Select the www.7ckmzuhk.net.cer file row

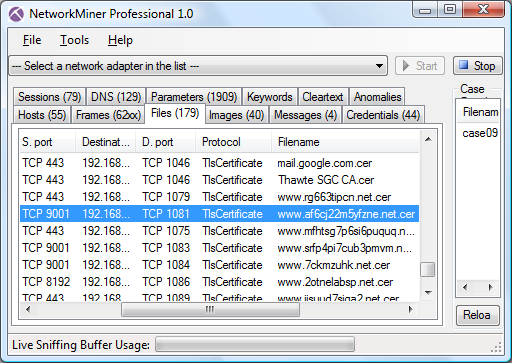pyautogui.click(x=219, y=265)
